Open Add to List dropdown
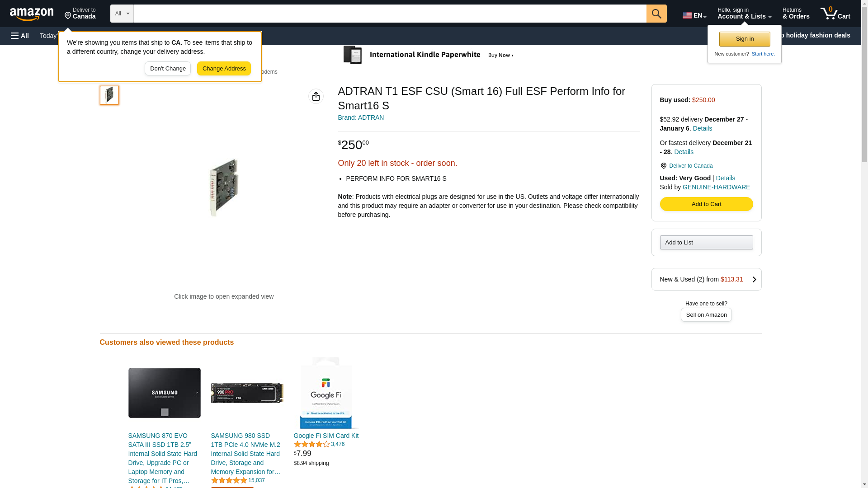Viewport: 868px width, 488px height. coord(706,243)
